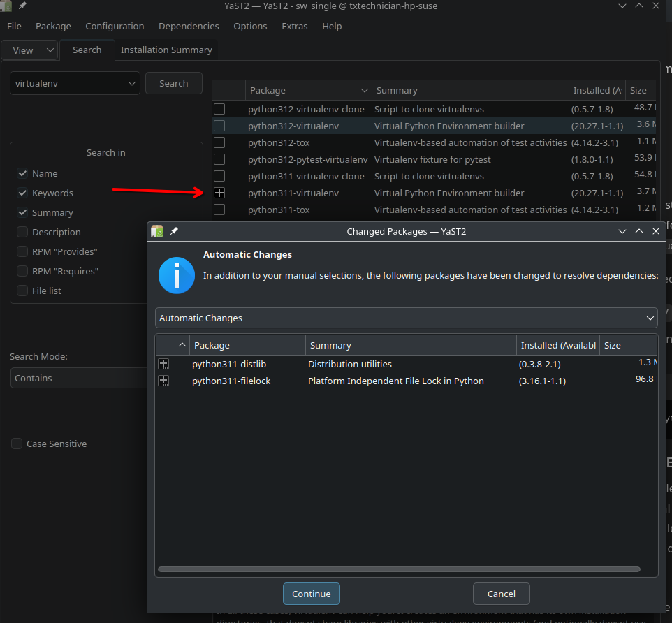Open the Dependencies menu
This screenshot has width=672, height=623.
click(189, 26)
